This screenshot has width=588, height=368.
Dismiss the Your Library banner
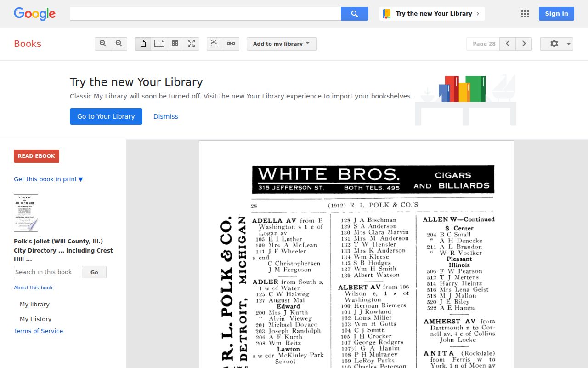[x=166, y=116]
